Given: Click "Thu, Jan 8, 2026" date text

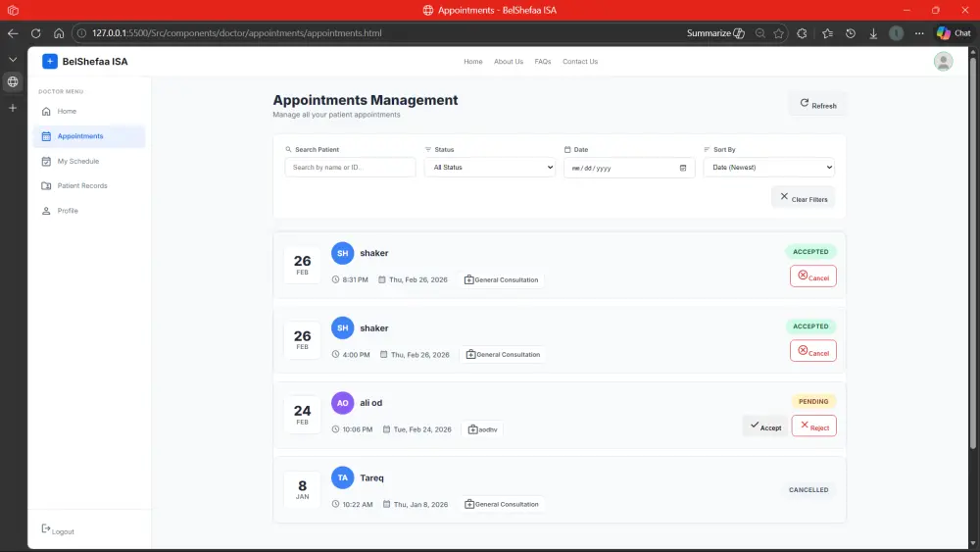Looking at the screenshot, I should coord(420,505).
